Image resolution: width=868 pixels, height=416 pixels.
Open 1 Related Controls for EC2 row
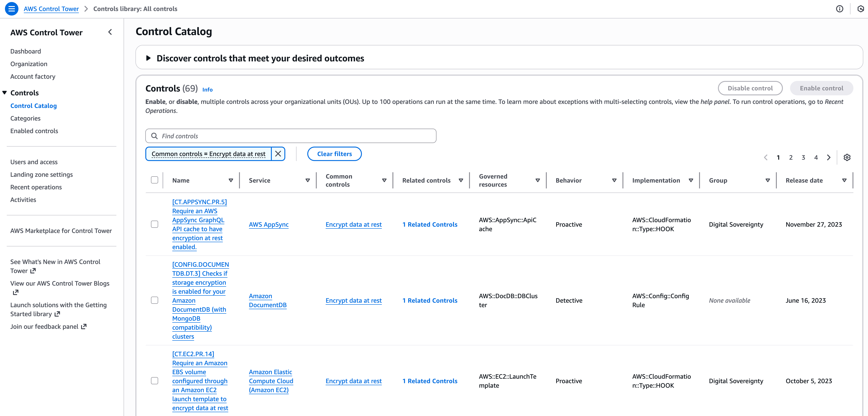point(430,381)
